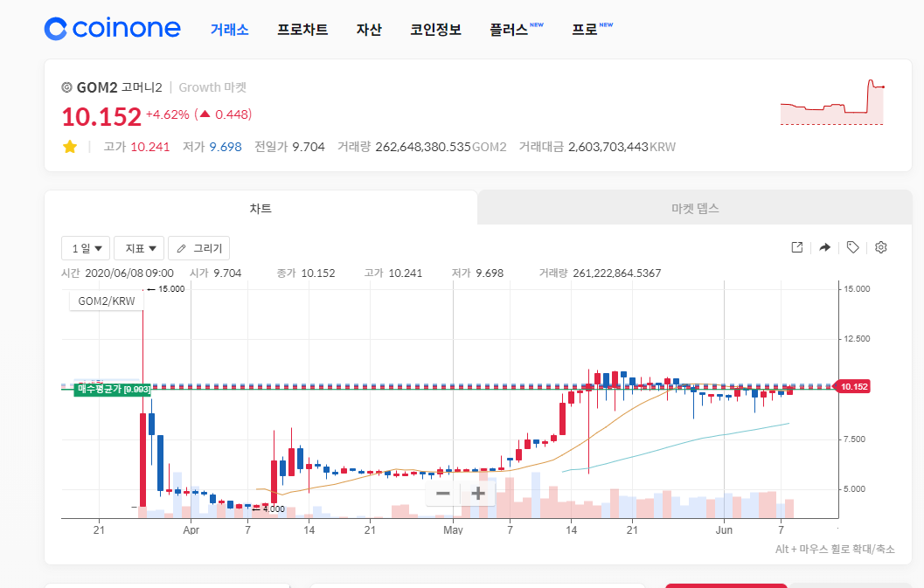This screenshot has height=588, width=924.
Task: Click the 종가 10.152 chart readout
Action: click(x=306, y=273)
